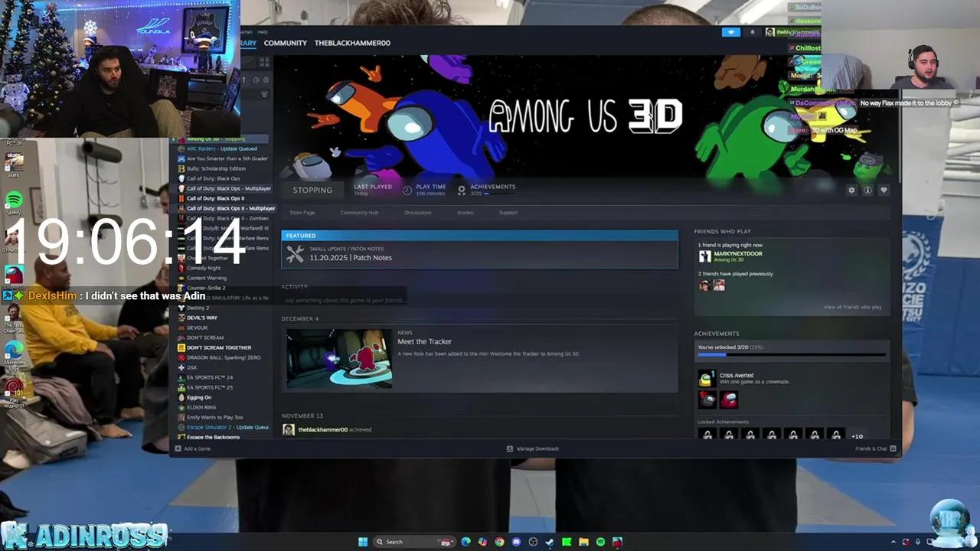The width and height of the screenshot is (980, 551).
Task: Open Microsoft Edge desktop shortcut
Action: [x=14, y=354]
